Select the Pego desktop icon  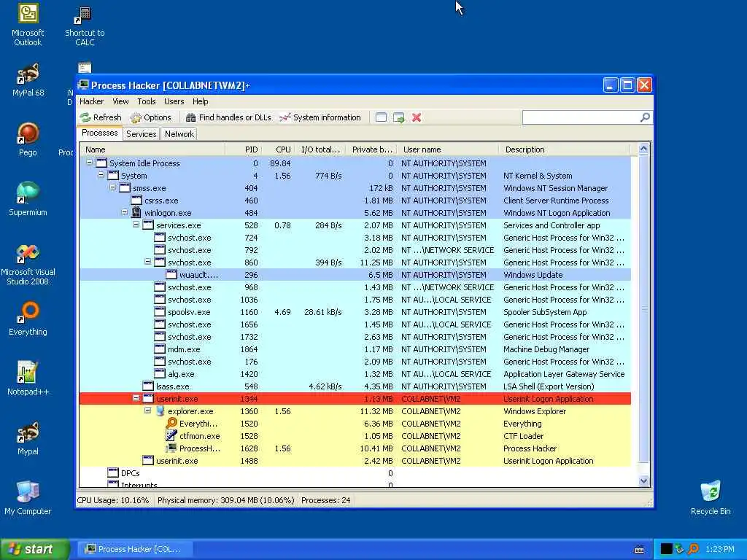pos(28,139)
